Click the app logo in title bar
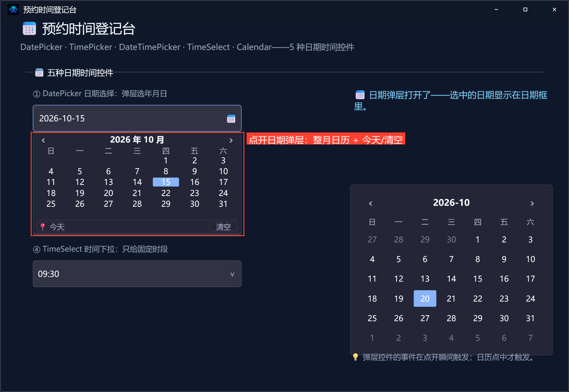 pyautogui.click(x=13, y=9)
